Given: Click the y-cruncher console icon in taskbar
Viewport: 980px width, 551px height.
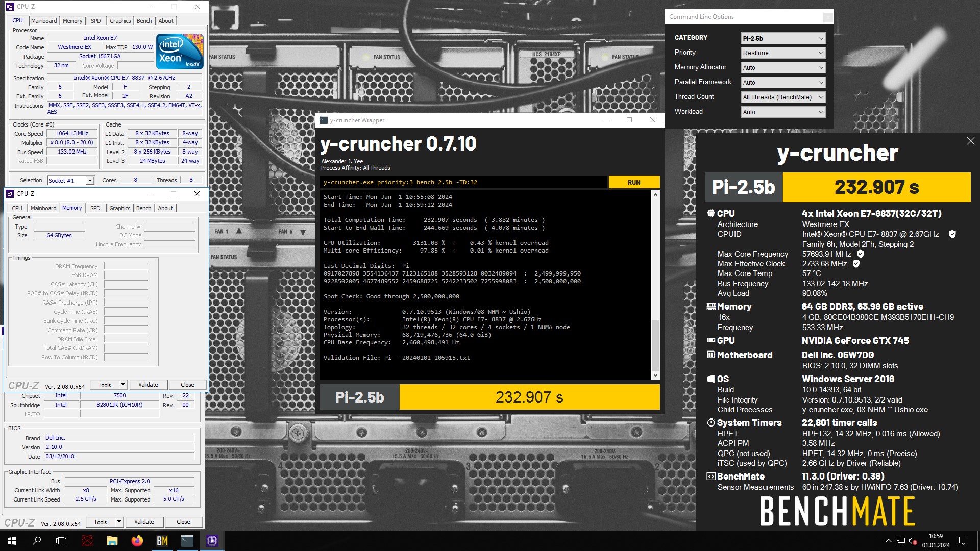Looking at the screenshot, I should click(187, 541).
